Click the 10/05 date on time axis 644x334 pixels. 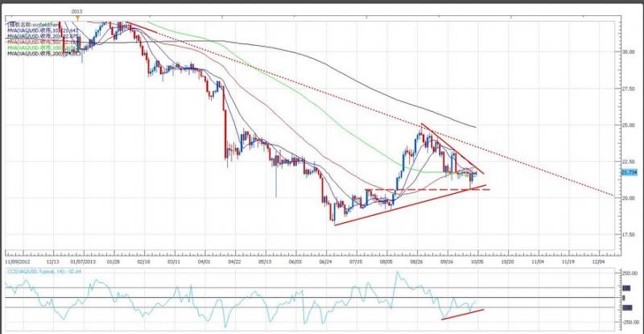point(477,261)
